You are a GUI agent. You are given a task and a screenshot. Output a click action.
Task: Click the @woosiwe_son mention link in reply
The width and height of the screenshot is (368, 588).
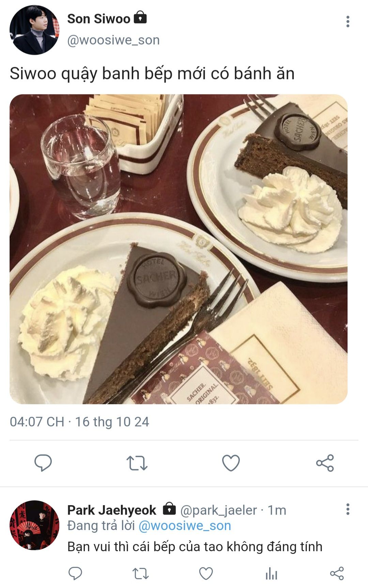(185, 526)
